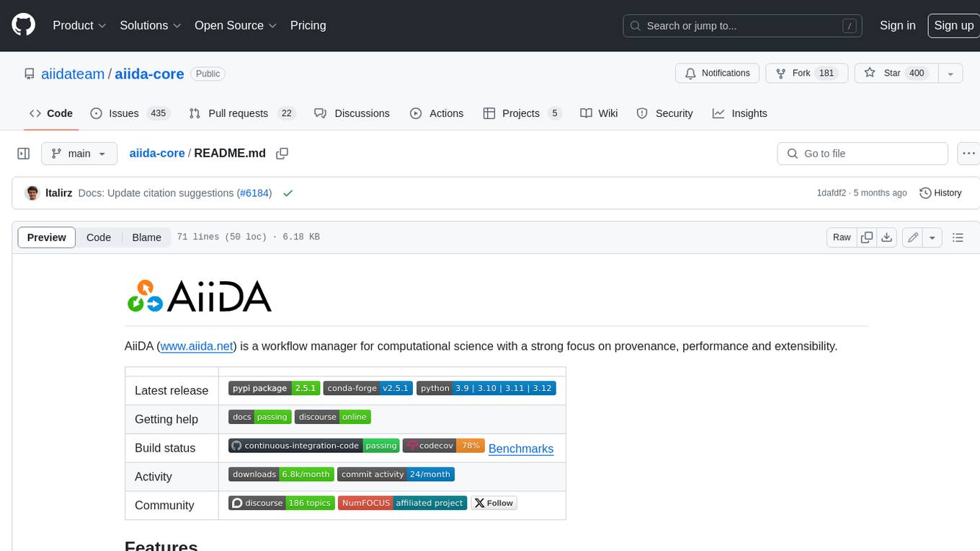Open the www.aiida.net link

(x=197, y=346)
